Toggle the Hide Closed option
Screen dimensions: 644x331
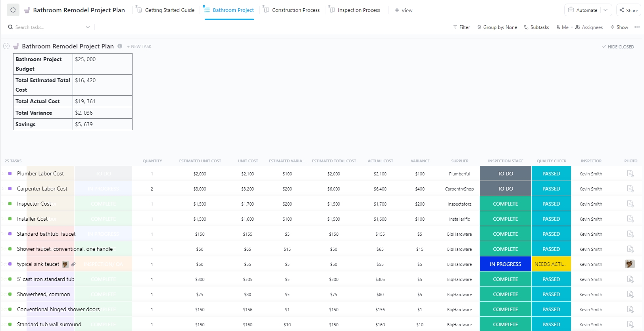tap(618, 47)
